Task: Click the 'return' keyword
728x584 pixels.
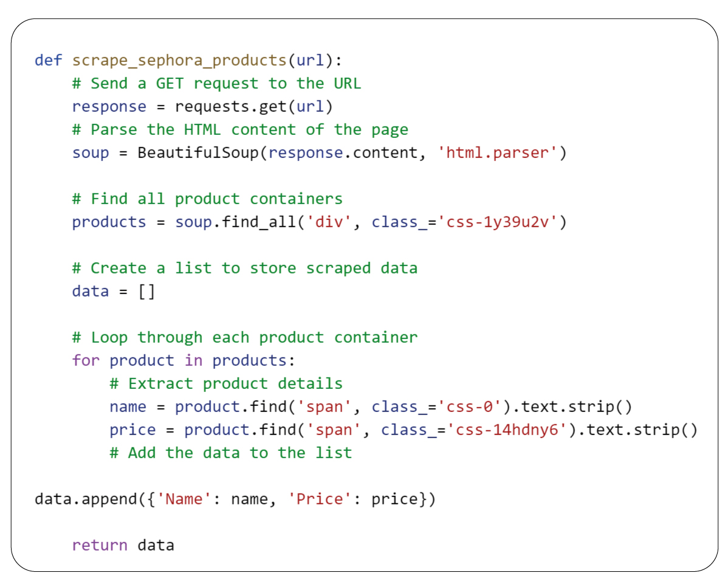Action: click(100, 546)
